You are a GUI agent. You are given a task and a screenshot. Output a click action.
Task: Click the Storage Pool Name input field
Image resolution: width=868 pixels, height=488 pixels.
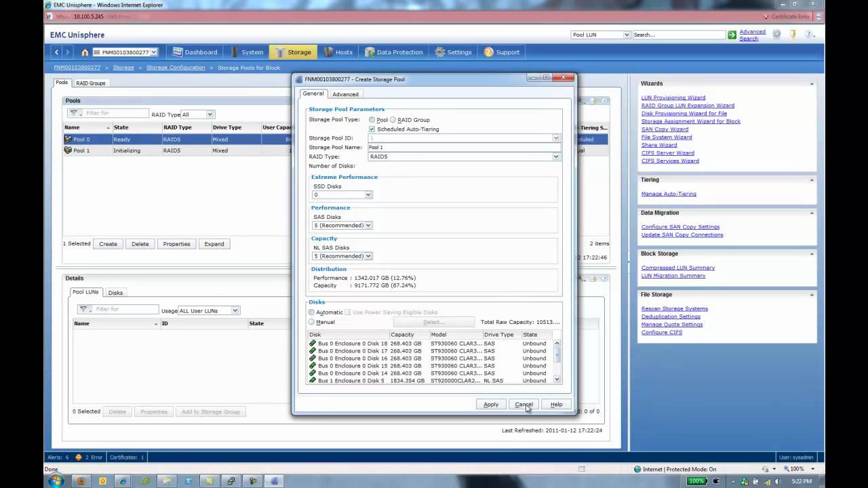click(x=465, y=147)
